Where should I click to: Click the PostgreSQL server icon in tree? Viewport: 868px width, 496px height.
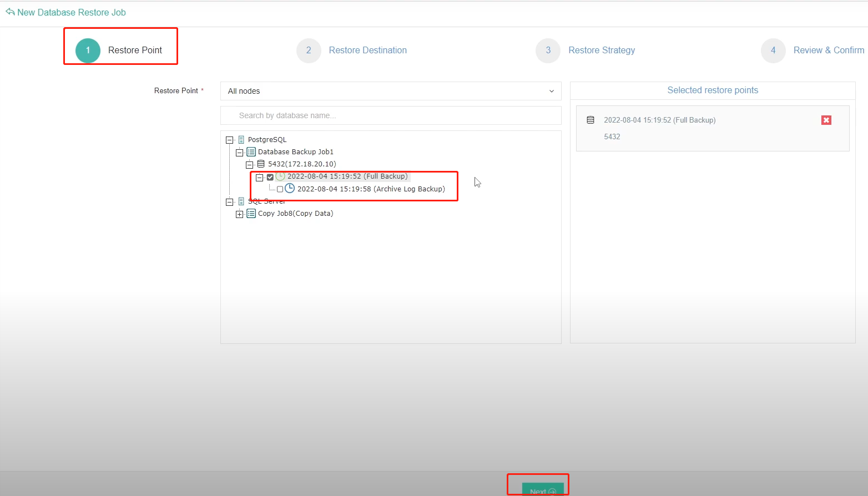coord(241,140)
